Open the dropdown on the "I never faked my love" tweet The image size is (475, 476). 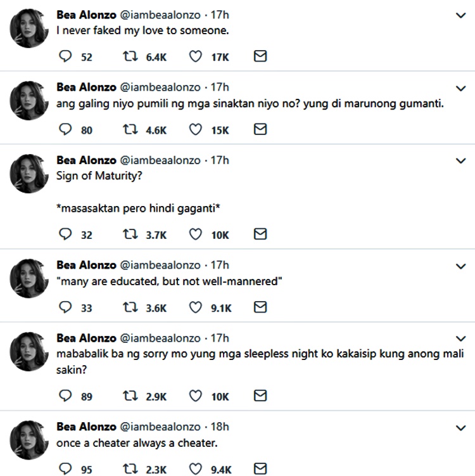pos(460,15)
